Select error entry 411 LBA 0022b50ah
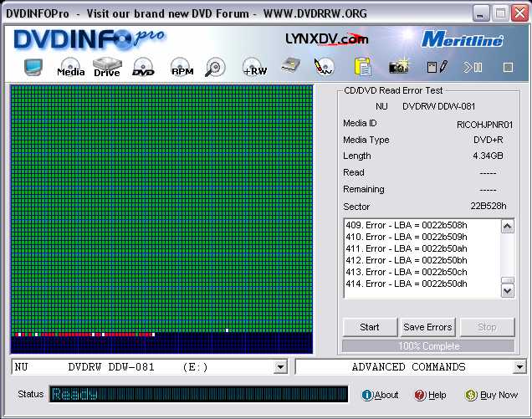Image resolution: width=532 pixels, height=419 pixels. pos(407,248)
